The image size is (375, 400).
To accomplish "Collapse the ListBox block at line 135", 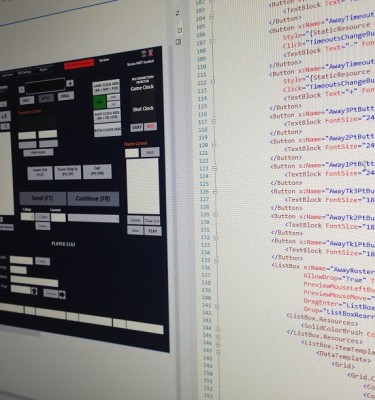I will [x=217, y=260].
